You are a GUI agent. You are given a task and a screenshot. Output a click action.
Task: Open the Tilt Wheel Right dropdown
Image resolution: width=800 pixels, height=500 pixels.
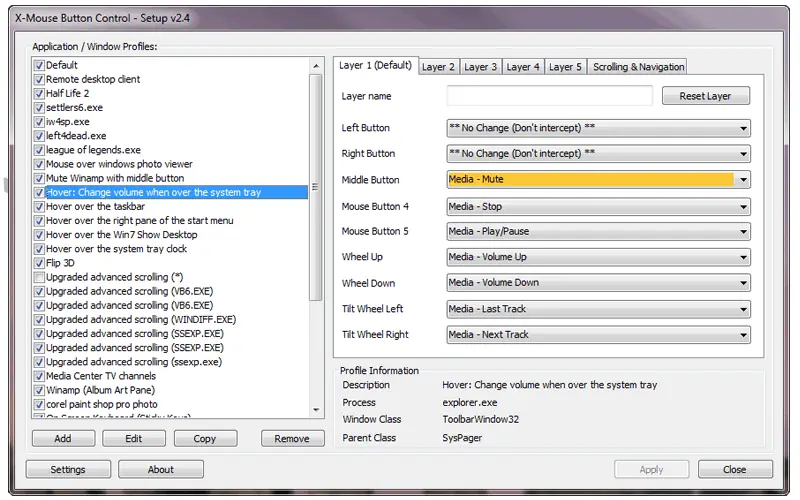pyautogui.click(x=598, y=335)
